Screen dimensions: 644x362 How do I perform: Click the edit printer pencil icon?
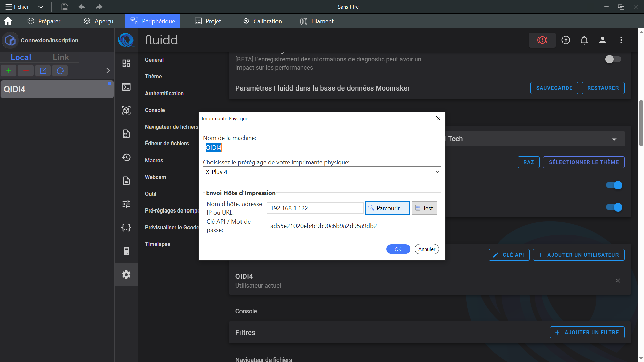tap(43, 71)
